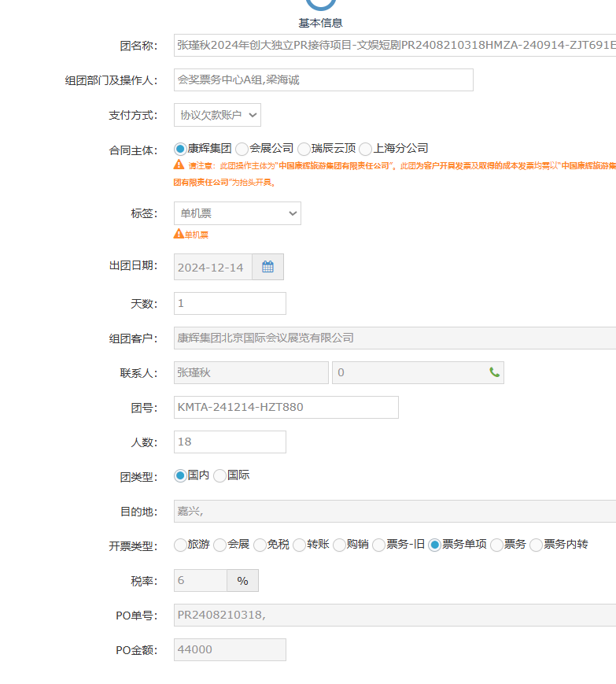Click the 天数 input field
This screenshot has height=684, width=616.
[230, 303]
